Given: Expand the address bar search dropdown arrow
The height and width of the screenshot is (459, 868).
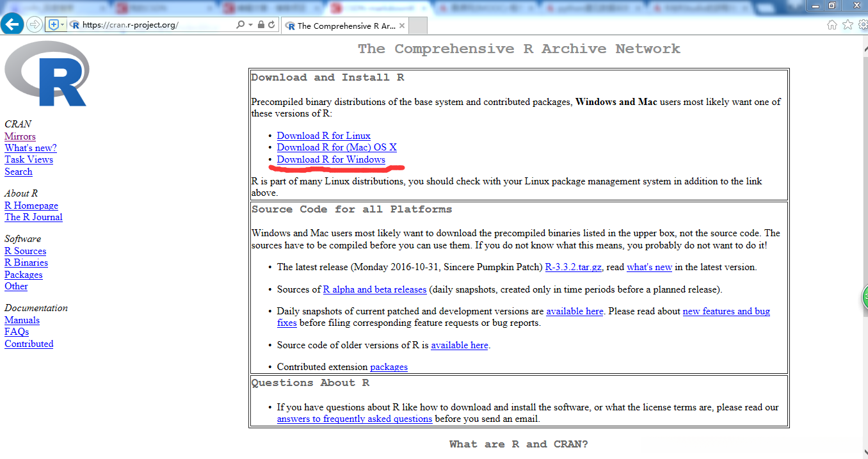Looking at the screenshot, I should pyautogui.click(x=250, y=24).
